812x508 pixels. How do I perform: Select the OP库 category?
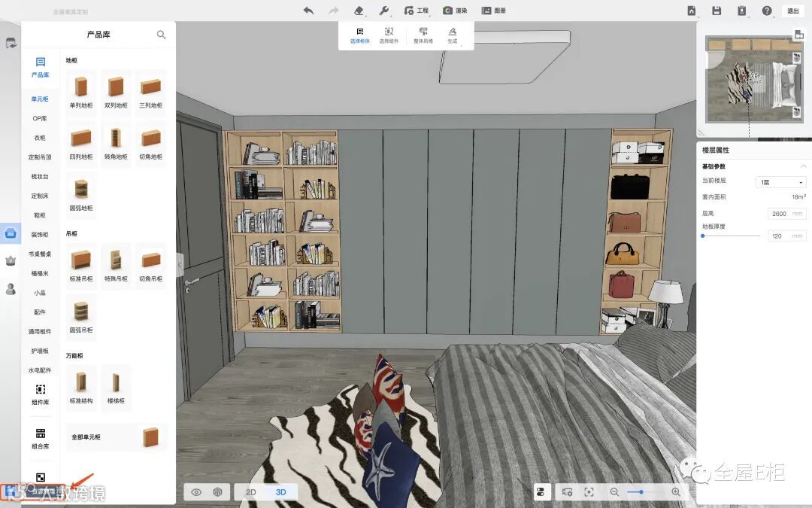coord(40,118)
